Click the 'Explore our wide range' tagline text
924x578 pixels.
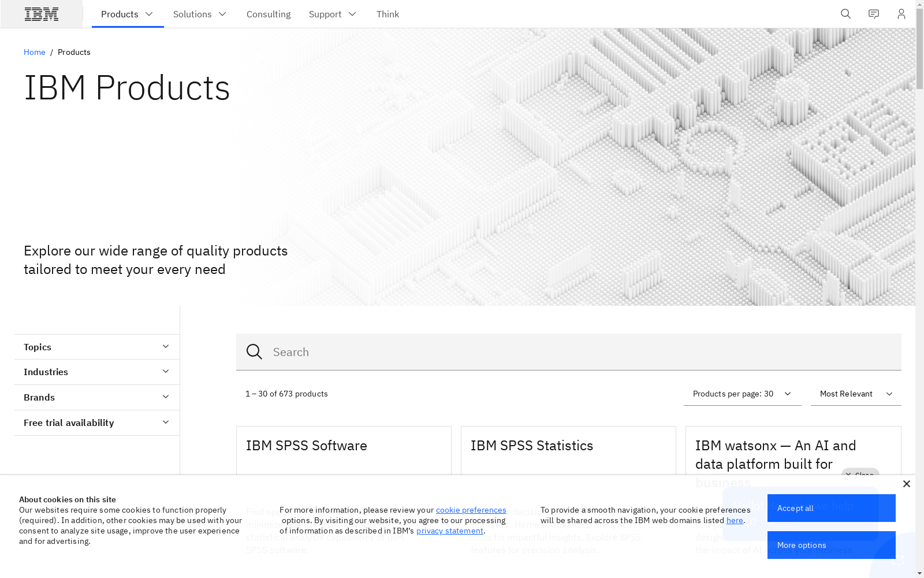[x=156, y=260]
